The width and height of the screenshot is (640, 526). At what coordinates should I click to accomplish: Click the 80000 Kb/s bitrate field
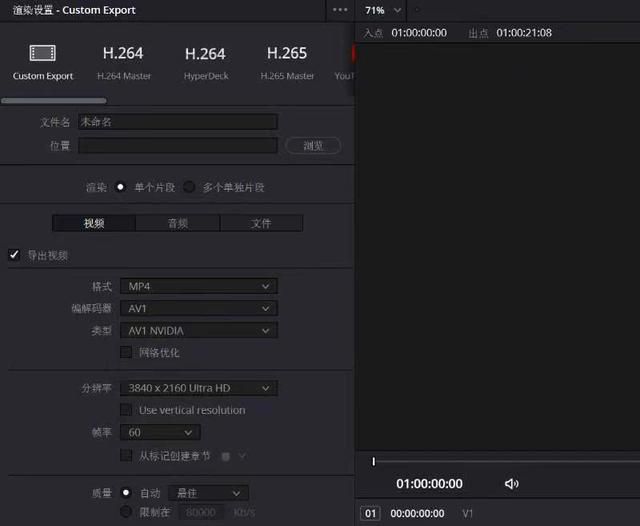(201, 512)
